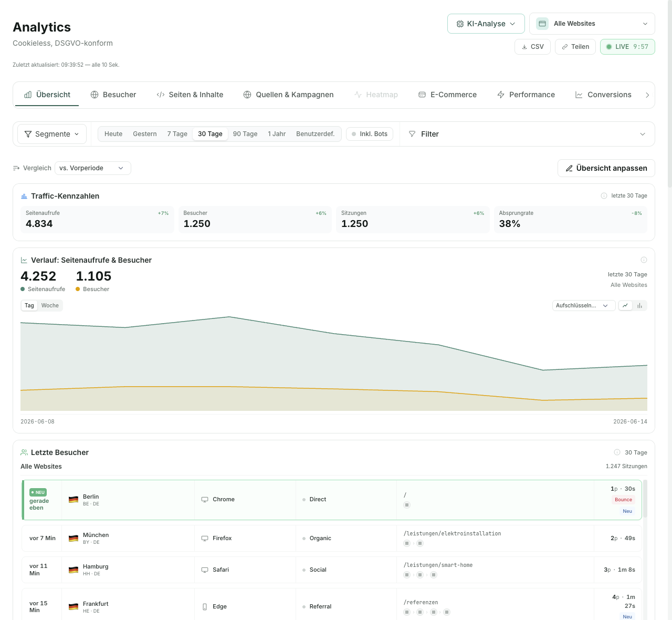Switch chart granularity to Woche
The height and width of the screenshot is (620, 672).
50,306
